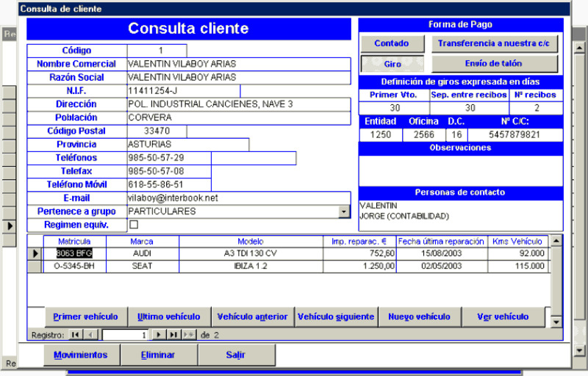Select AUDI row with row selector arrow

click(35, 253)
